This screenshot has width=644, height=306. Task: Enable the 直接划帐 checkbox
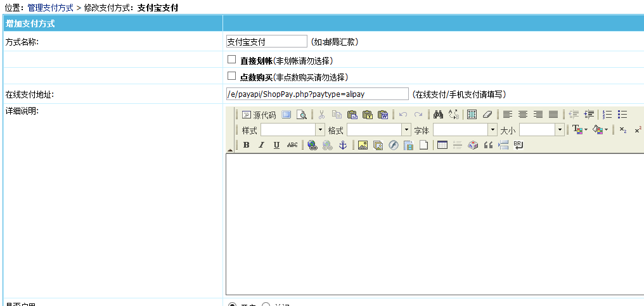[x=232, y=60]
